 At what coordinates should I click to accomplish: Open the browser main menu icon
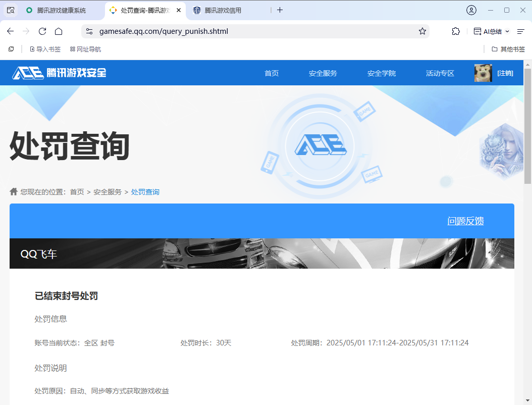(x=521, y=31)
